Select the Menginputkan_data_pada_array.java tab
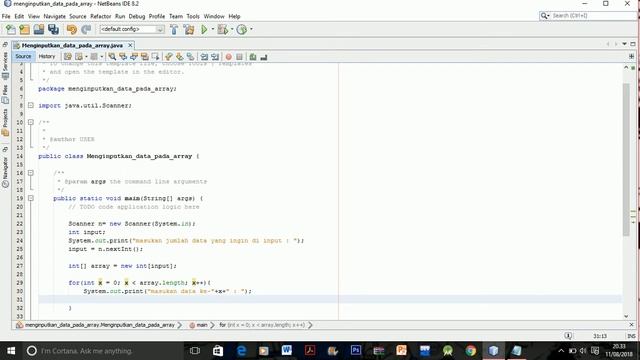The width and height of the screenshot is (640, 360). [72, 45]
